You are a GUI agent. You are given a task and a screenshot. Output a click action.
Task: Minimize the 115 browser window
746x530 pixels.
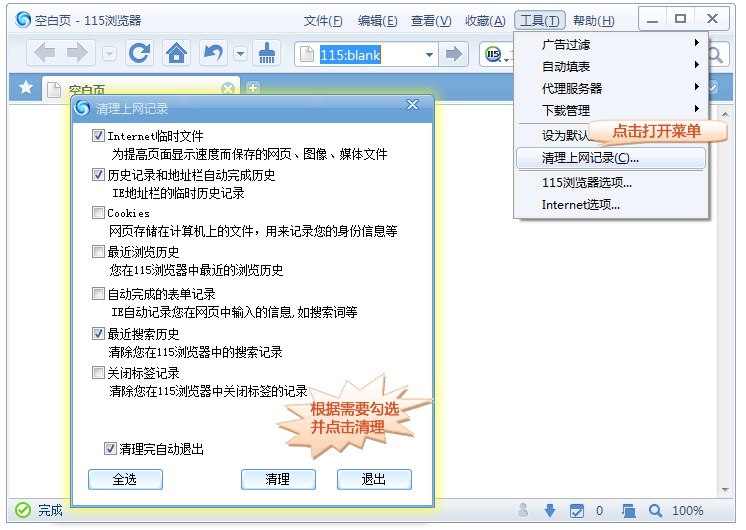pos(653,20)
